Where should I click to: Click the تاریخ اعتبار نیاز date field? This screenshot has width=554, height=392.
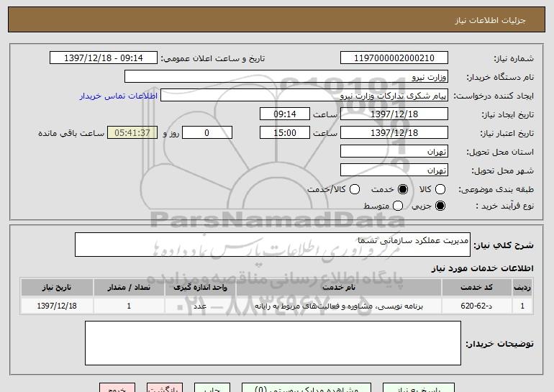[394, 133]
